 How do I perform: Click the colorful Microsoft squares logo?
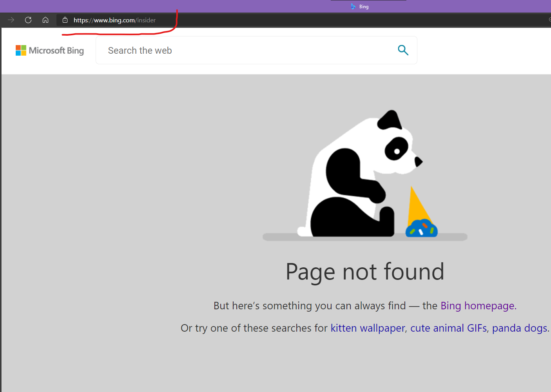(21, 50)
